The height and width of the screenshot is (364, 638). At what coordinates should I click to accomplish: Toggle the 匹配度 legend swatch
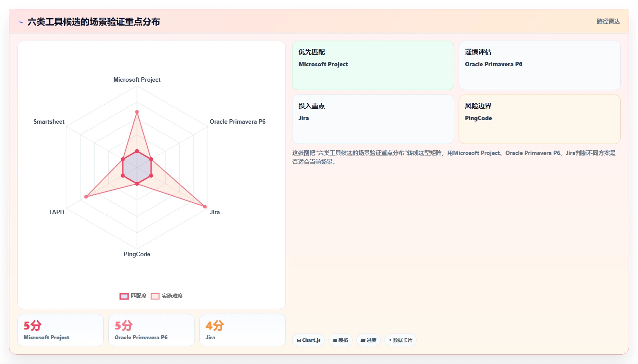(124, 296)
